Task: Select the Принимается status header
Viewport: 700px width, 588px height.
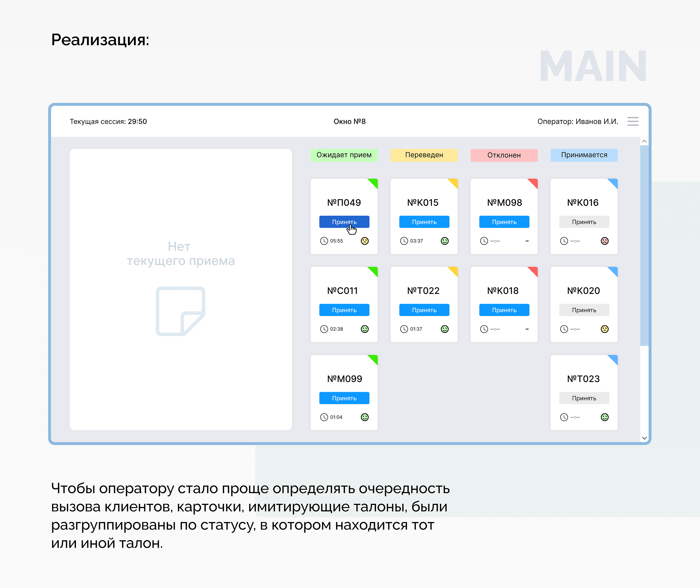Action: click(584, 155)
